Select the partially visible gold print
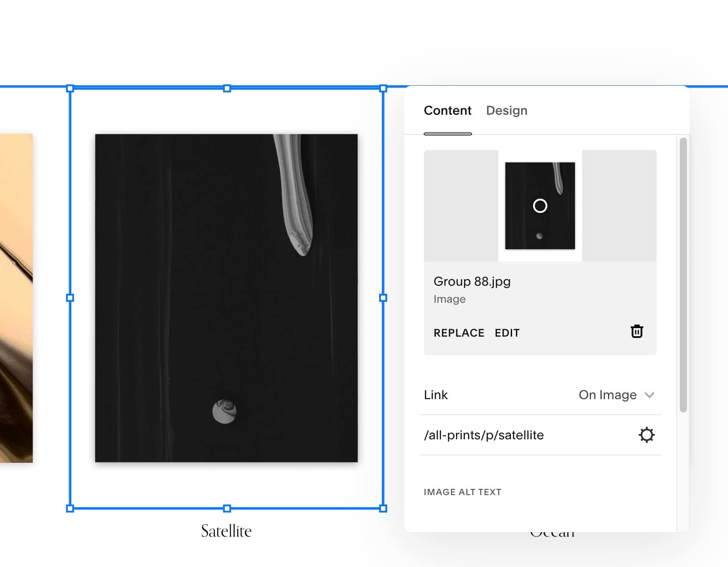This screenshot has width=728, height=567. coord(18,299)
